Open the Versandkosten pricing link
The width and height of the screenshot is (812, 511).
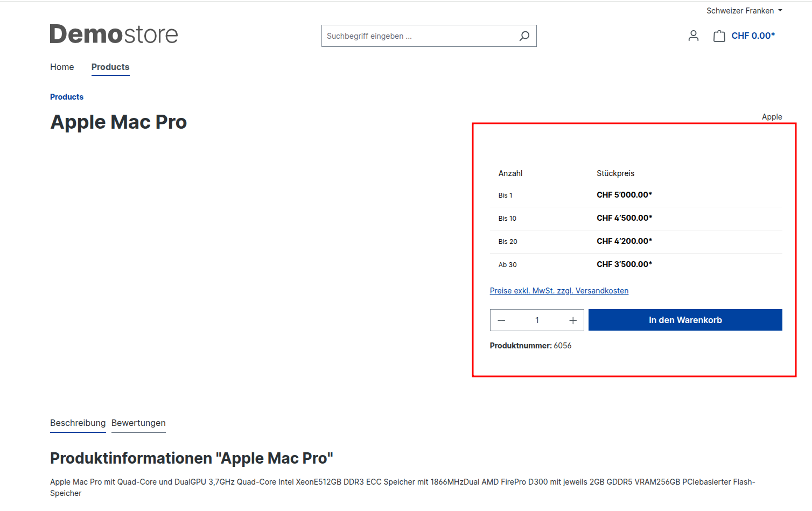559,290
